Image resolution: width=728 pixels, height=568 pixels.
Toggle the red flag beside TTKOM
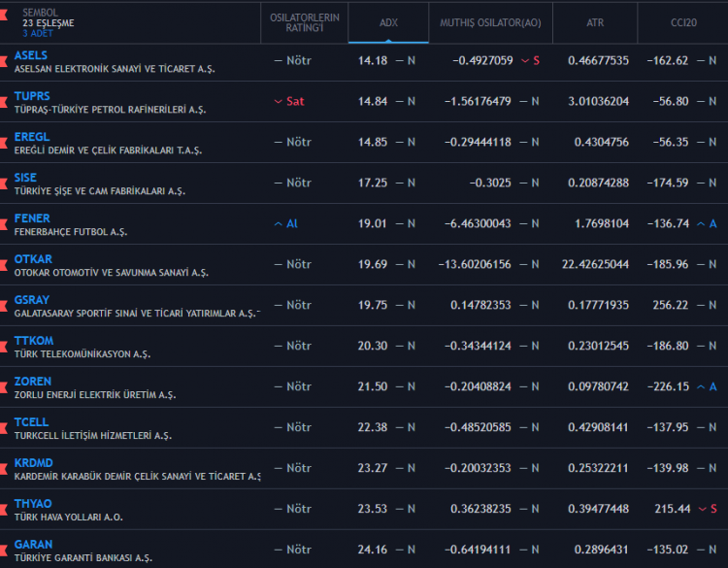(x=3, y=347)
